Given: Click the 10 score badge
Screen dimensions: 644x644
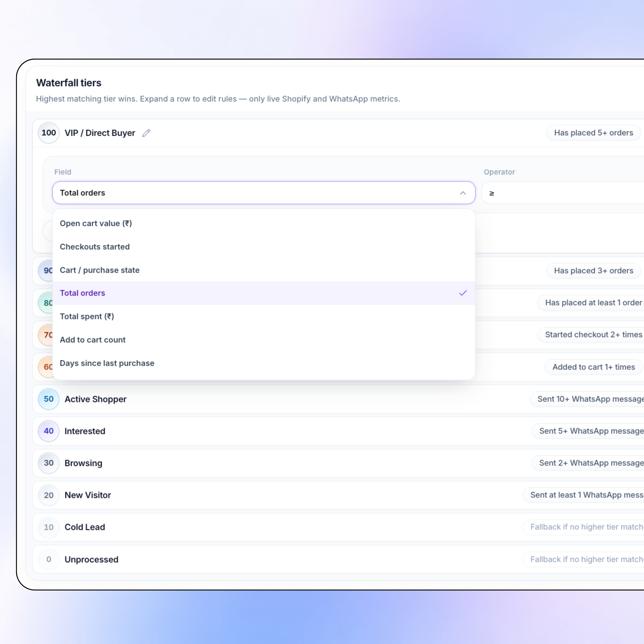Looking at the screenshot, I should pos(49,527).
